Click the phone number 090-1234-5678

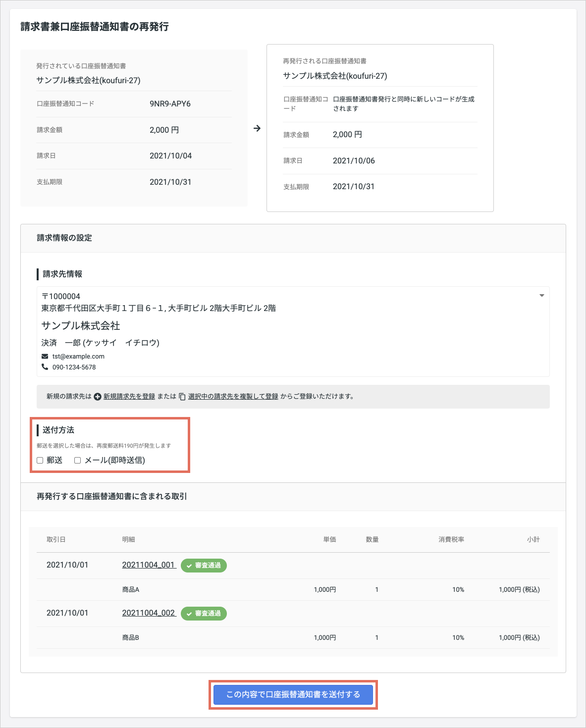coord(74,367)
